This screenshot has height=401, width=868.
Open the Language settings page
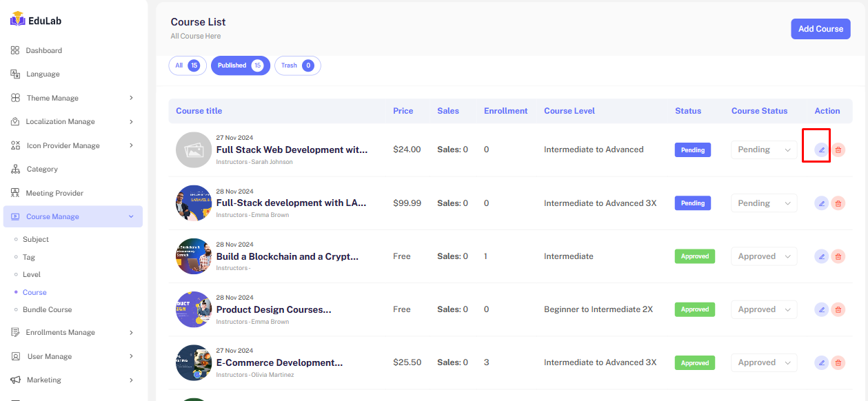pos(43,74)
